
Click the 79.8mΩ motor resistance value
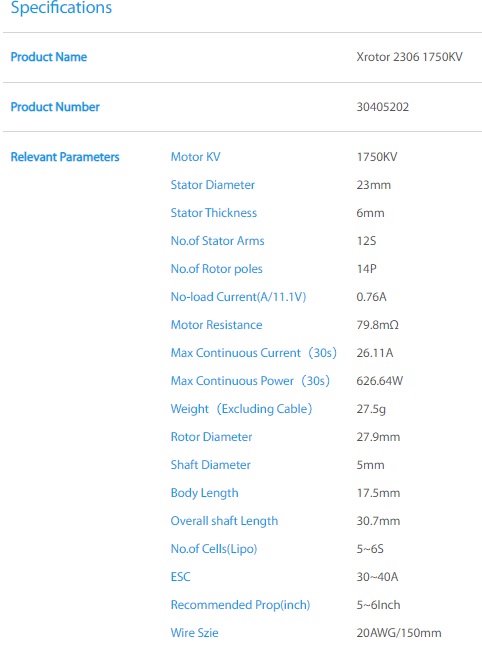378,325
